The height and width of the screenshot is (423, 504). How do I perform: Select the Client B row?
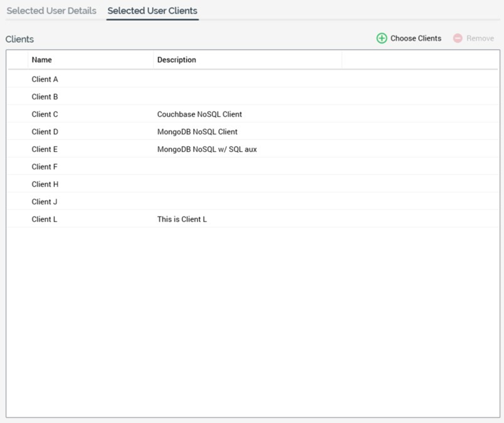tap(45, 97)
